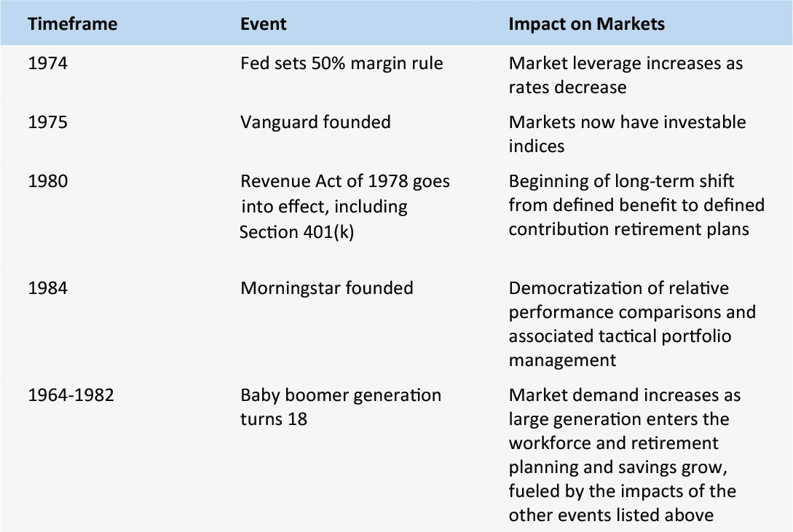
Task: Click the Timeframe column header
Action: point(72,24)
